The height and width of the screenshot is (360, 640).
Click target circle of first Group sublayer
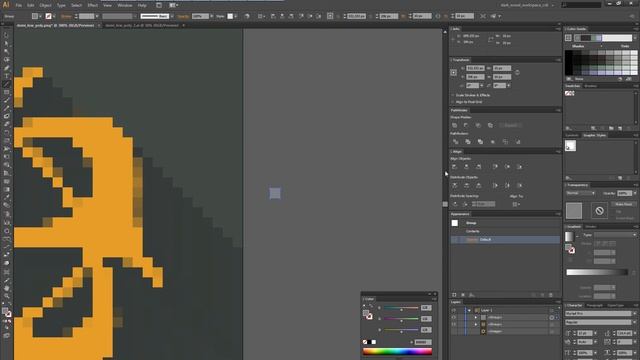[x=551, y=317]
